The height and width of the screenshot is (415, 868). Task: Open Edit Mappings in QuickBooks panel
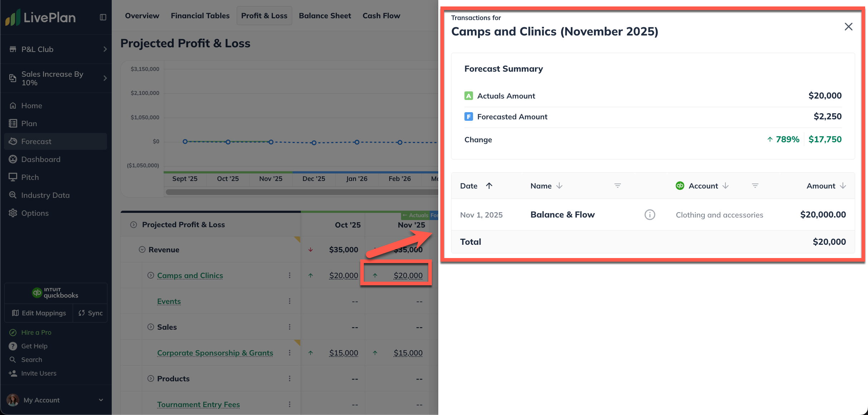[39, 313]
